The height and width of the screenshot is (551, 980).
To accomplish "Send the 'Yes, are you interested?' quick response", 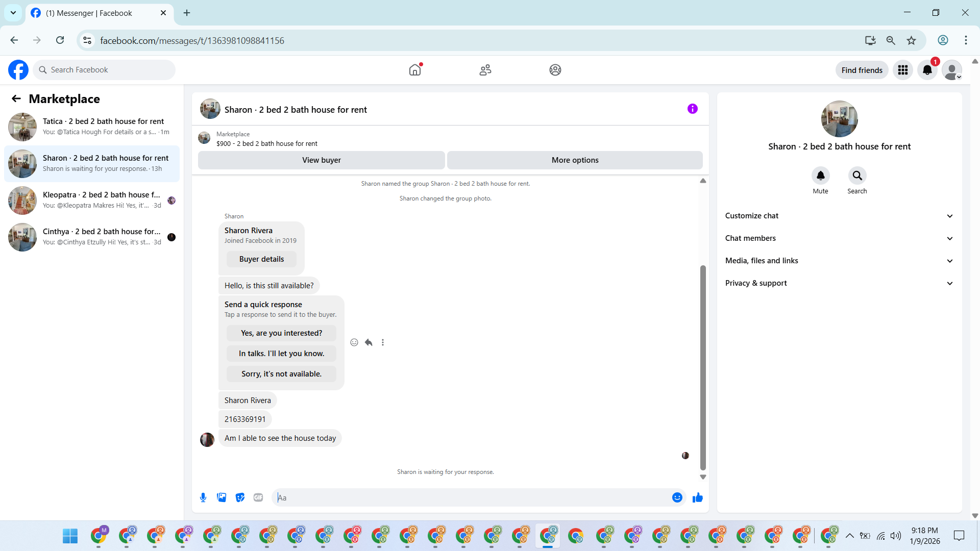I will point(281,333).
